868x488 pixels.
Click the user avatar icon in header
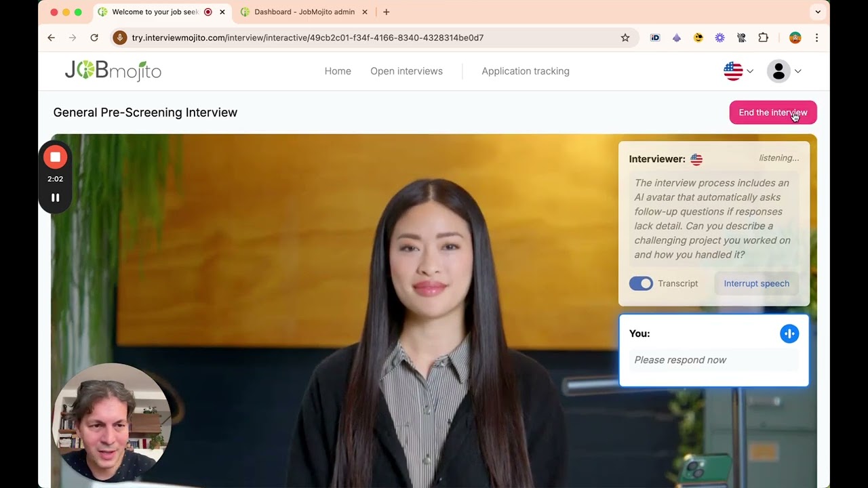coord(778,71)
